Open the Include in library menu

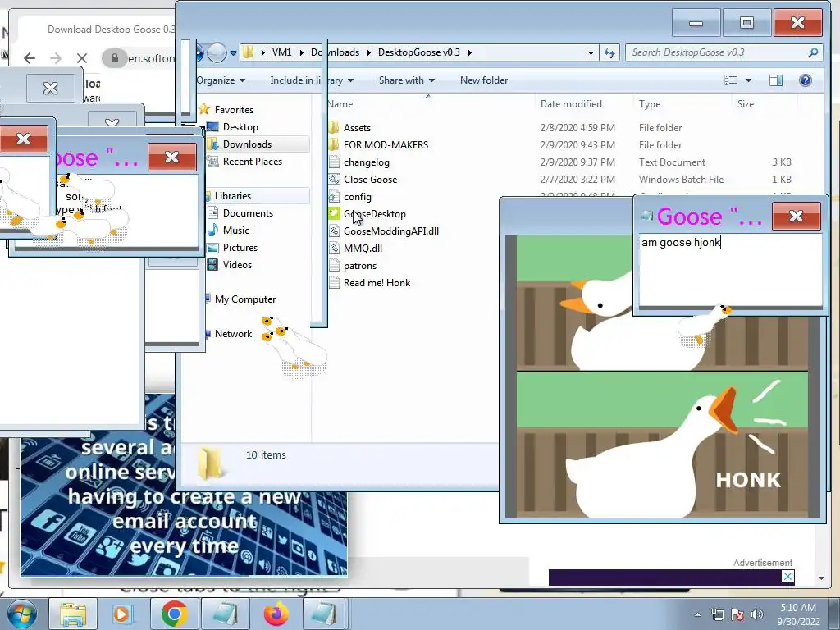click(x=311, y=80)
